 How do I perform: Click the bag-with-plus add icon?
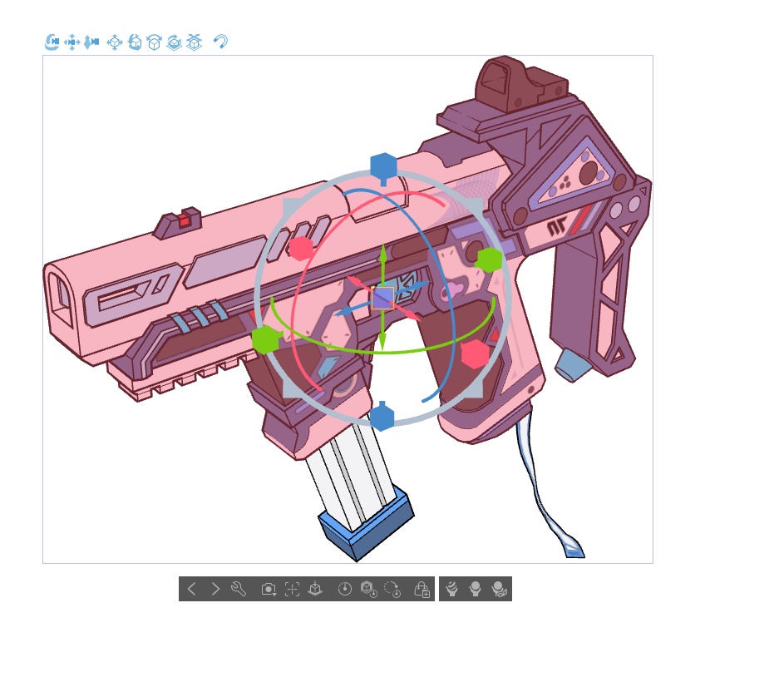423,589
